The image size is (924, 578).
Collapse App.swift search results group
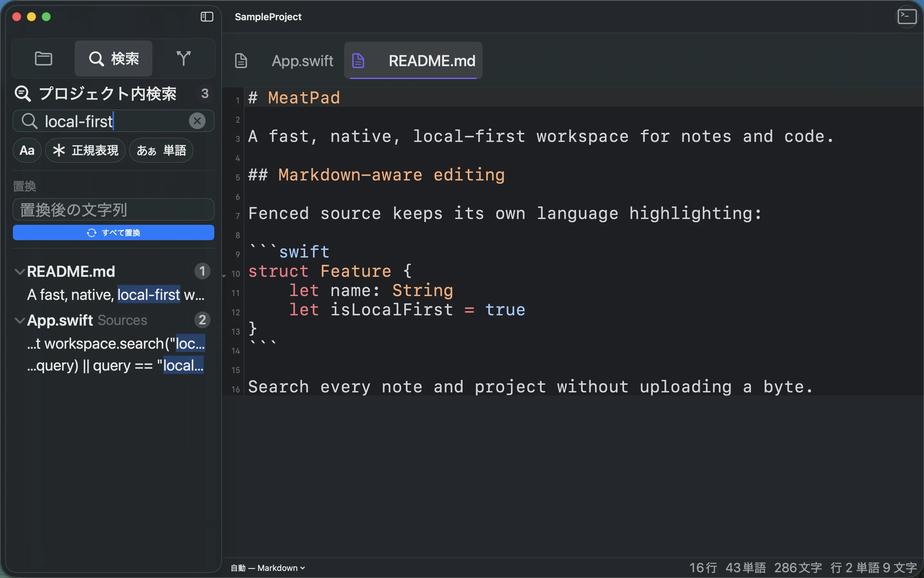[20, 320]
